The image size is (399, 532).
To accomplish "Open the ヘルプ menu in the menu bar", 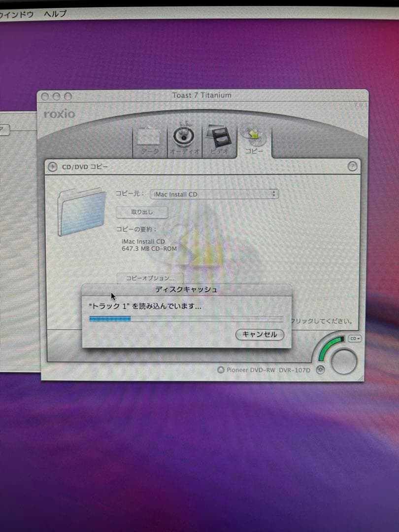I will 55,14.
